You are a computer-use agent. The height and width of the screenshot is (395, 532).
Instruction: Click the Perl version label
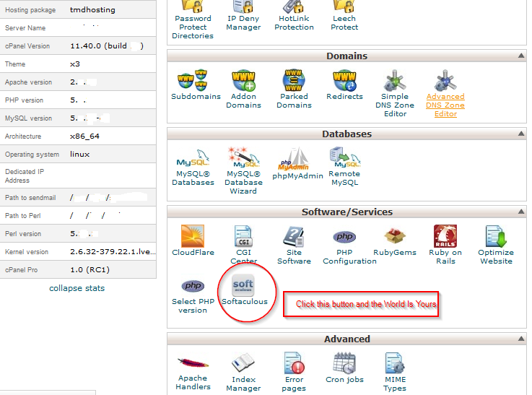pyautogui.click(x=22, y=234)
